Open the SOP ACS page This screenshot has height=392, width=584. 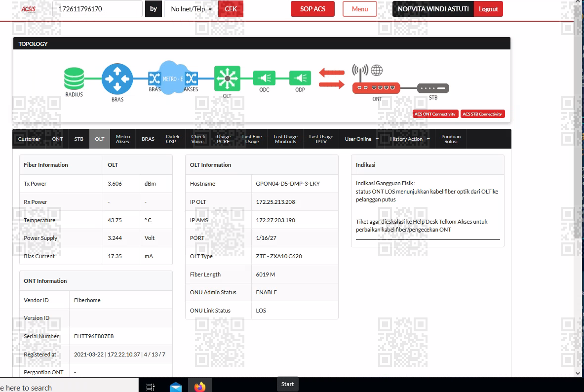pos(312,9)
